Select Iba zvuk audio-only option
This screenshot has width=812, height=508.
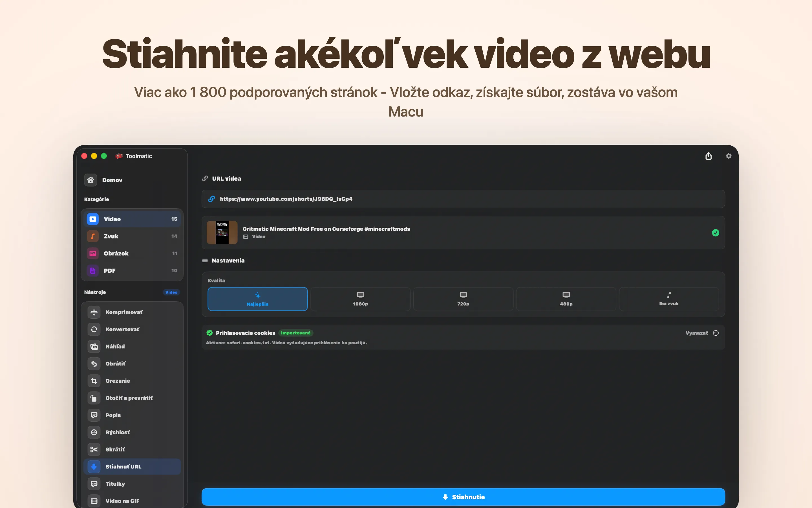tap(669, 299)
